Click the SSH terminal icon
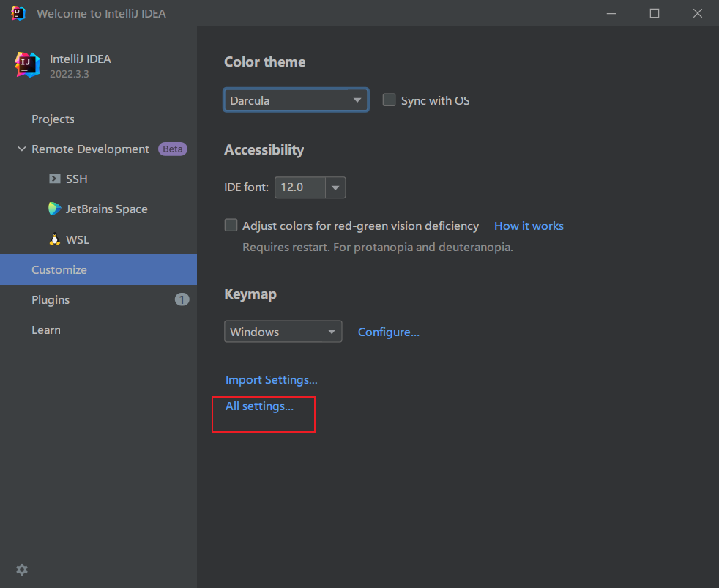The image size is (719, 588). 55,179
